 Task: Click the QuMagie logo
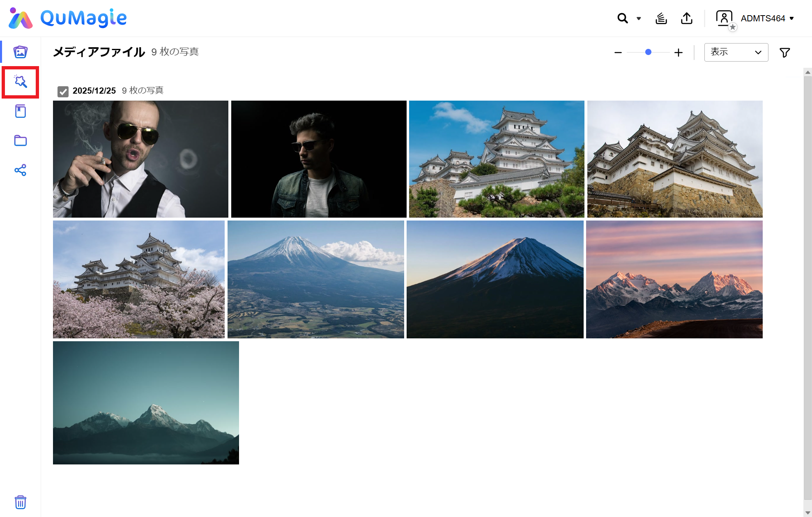point(68,18)
